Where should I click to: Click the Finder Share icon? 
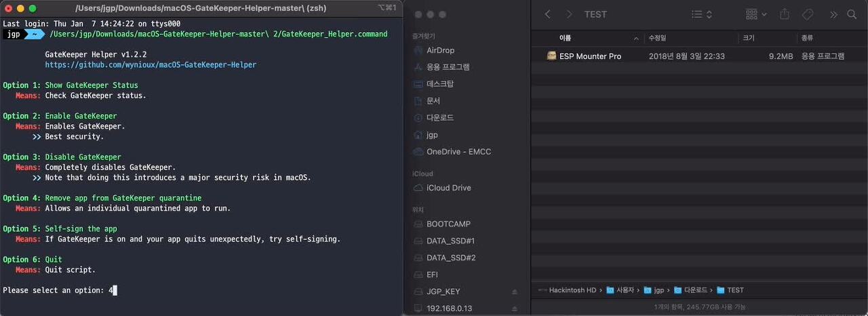click(x=785, y=14)
